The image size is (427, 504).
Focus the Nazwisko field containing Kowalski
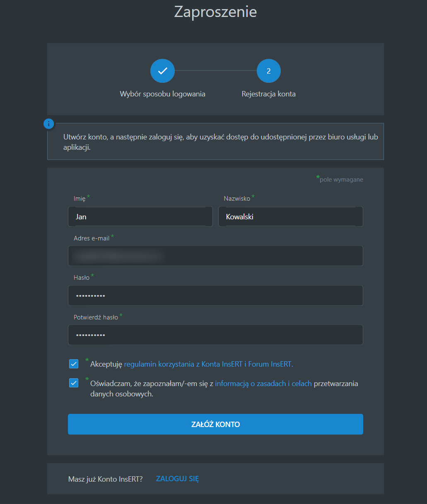click(290, 217)
